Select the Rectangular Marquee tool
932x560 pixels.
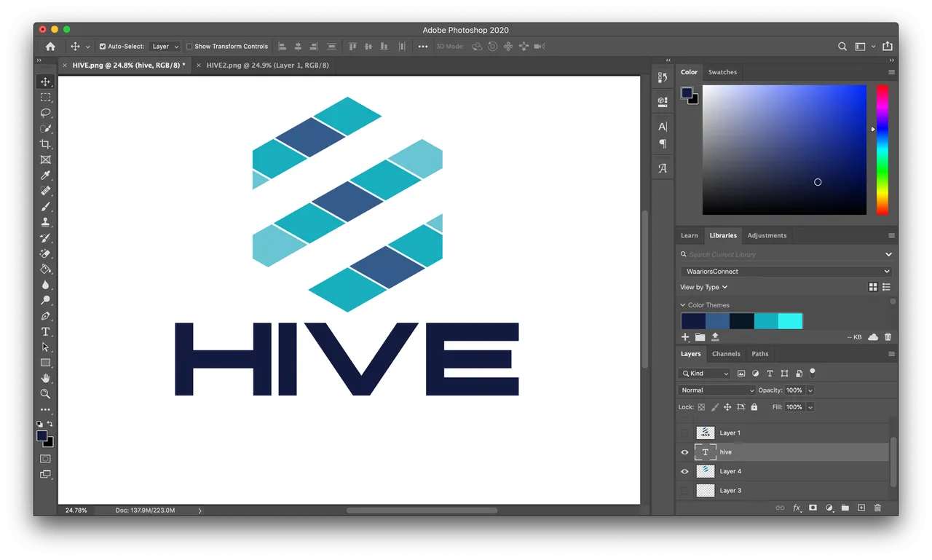[x=45, y=98]
